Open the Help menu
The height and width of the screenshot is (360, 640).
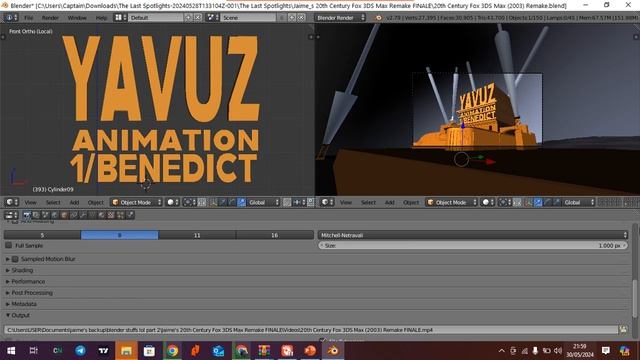tap(101, 18)
